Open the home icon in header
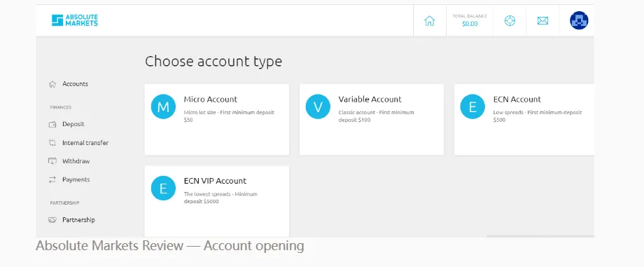 (x=429, y=20)
